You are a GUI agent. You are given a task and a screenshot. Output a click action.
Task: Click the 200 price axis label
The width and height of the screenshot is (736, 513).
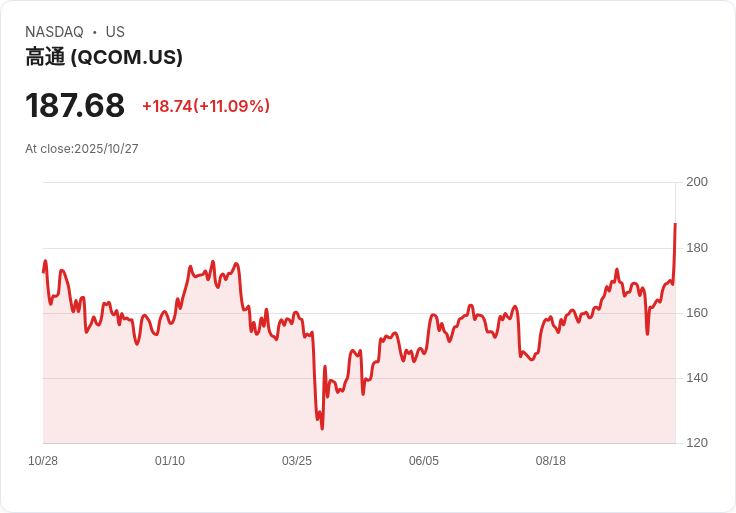(697, 182)
